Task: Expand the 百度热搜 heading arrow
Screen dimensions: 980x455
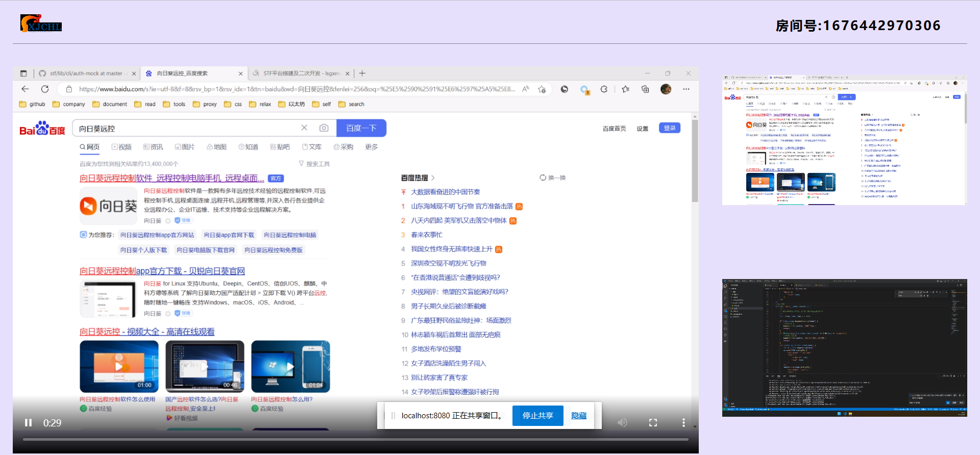Action: coord(433,178)
